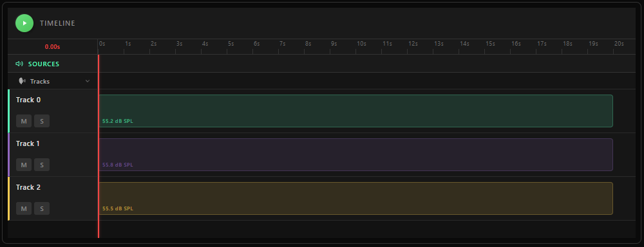This screenshot has width=644, height=247.
Task: Jump to the 10s ruler mark
Action: pos(361,44)
